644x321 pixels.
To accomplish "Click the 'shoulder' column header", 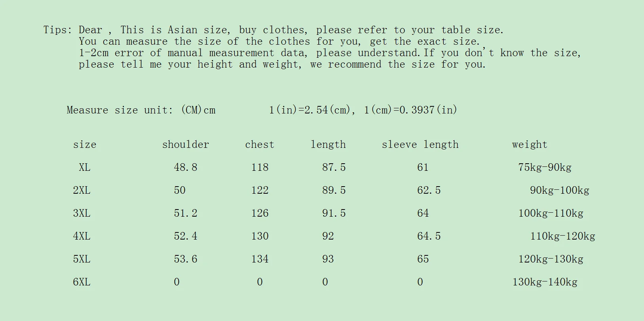I will point(186,145).
